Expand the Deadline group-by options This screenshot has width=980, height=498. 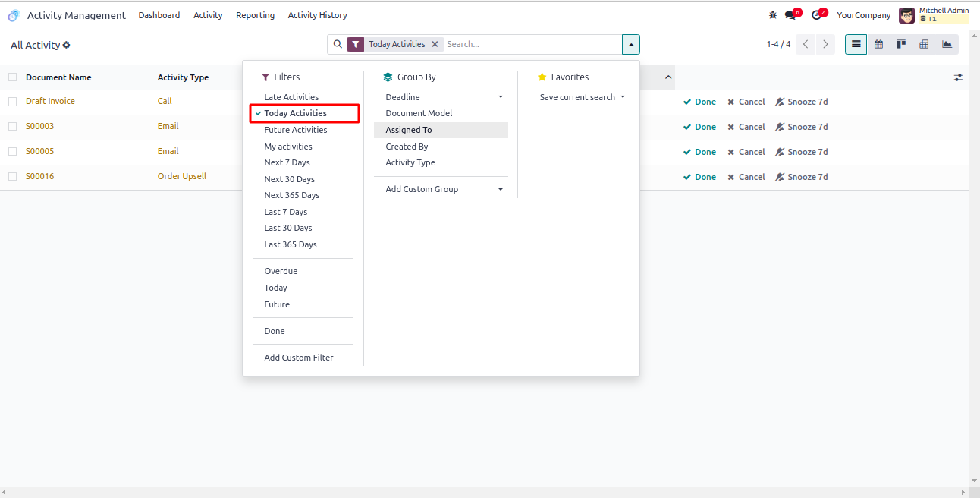point(501,97)
